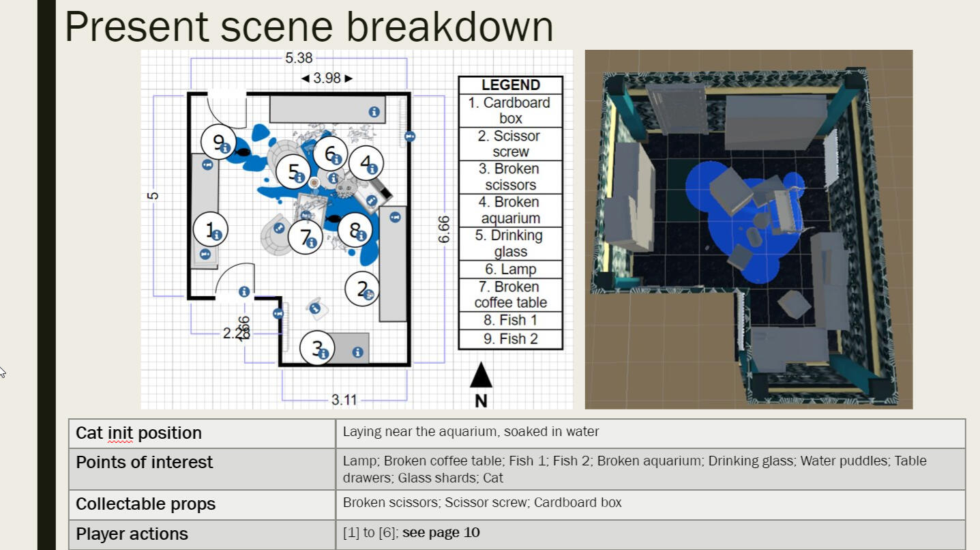The width and height of the screenshot is (980, 550).
Task: Click info icon on the bottom-left door
Action: [243, 292]
